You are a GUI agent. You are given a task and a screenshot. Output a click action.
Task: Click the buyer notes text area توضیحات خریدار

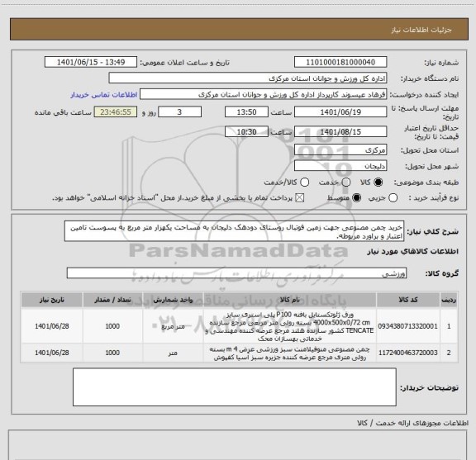tap(235, 386)
